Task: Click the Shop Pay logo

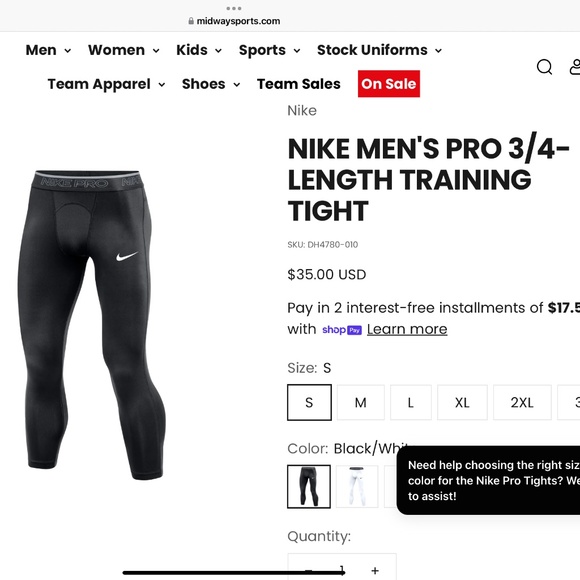Action: click(x=342, y=330)
